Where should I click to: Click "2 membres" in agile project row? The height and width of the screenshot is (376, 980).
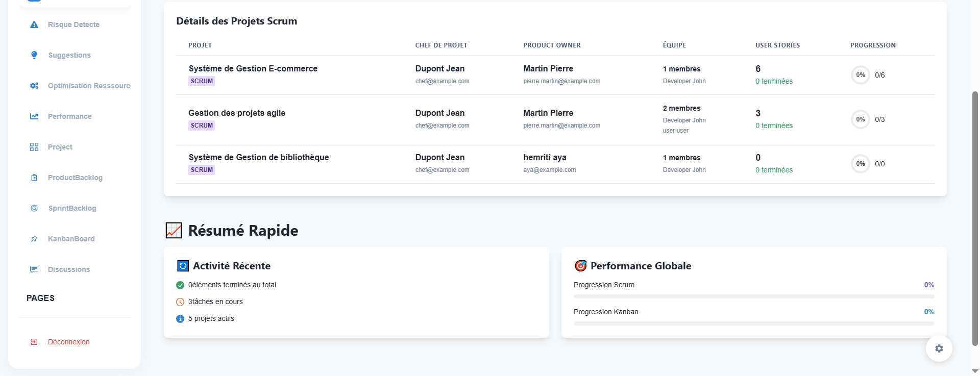pos(681,108)
